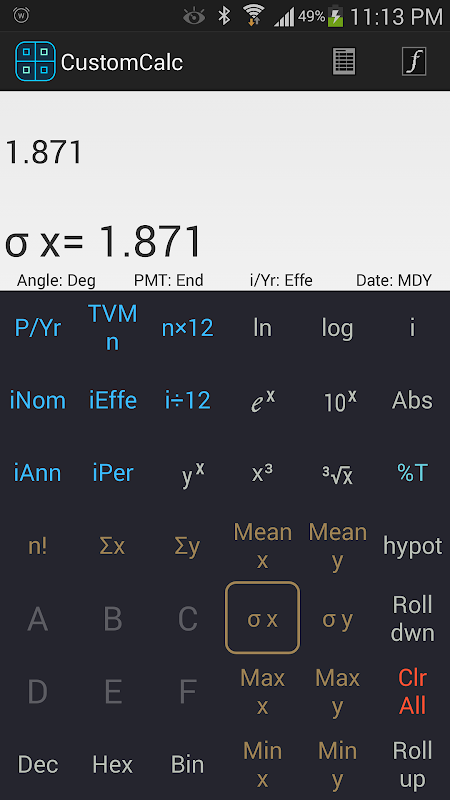Open the spreadsheet table icon in header
This screenshot has width=450, height=800.
(344, 62)
